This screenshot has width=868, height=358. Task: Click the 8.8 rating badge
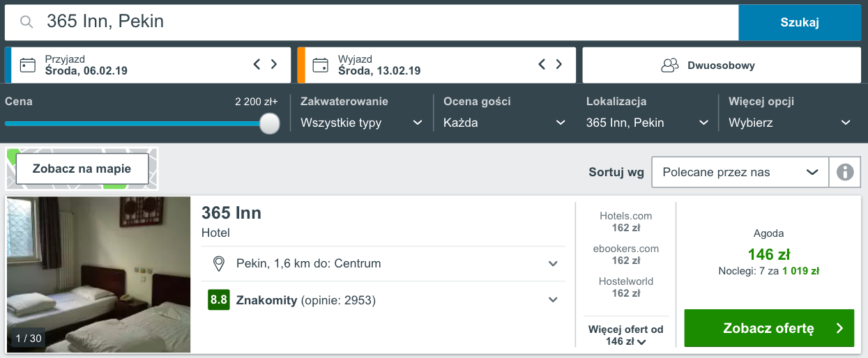click(x=218, y=300)
